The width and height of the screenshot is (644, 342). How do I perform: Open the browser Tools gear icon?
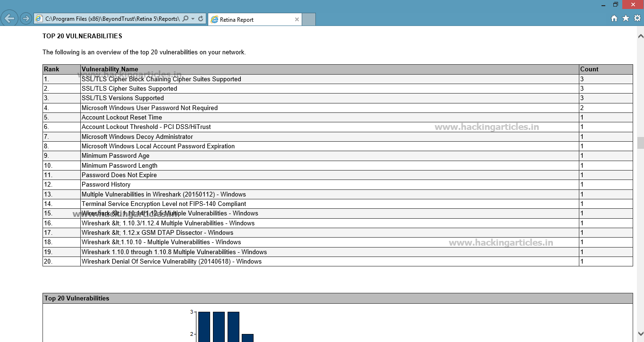click(637, 18)
